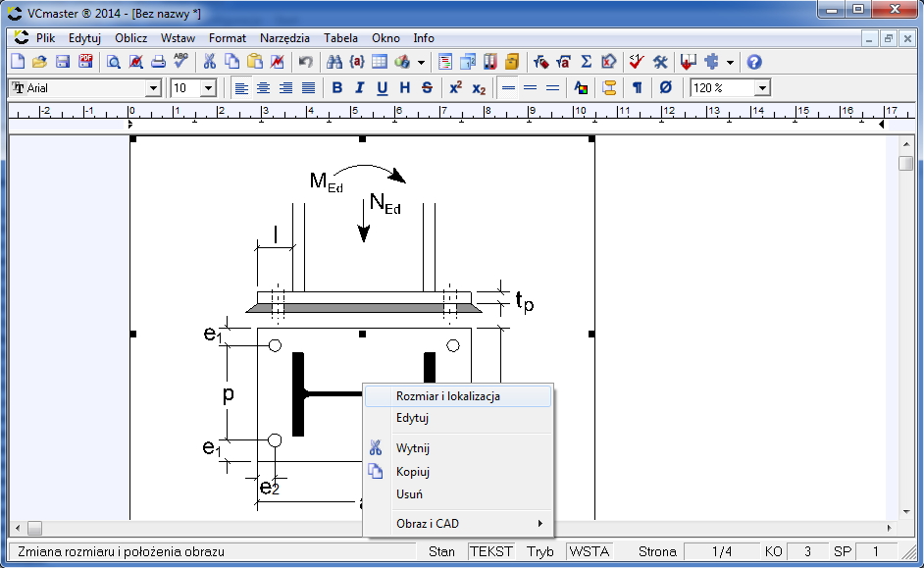924x568 pixels.
Task: Open the text color palette icon
Action: 581,87
